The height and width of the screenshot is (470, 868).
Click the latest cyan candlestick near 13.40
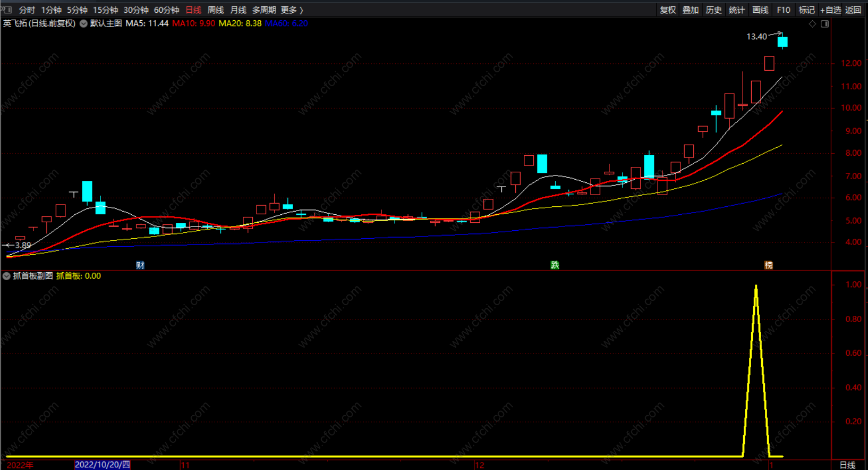782,41
